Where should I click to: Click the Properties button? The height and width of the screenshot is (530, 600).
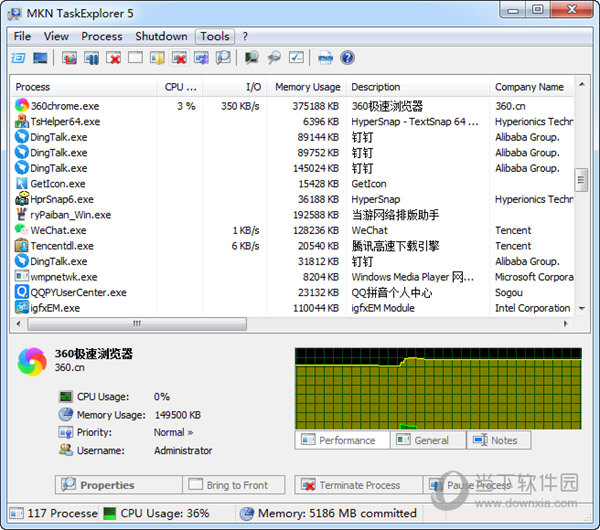pyautogui.click(x=119, y=485)
